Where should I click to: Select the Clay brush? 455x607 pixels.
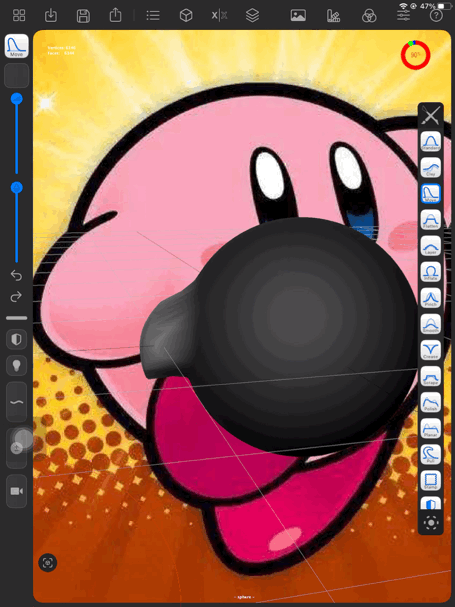(x=431, y=167)
